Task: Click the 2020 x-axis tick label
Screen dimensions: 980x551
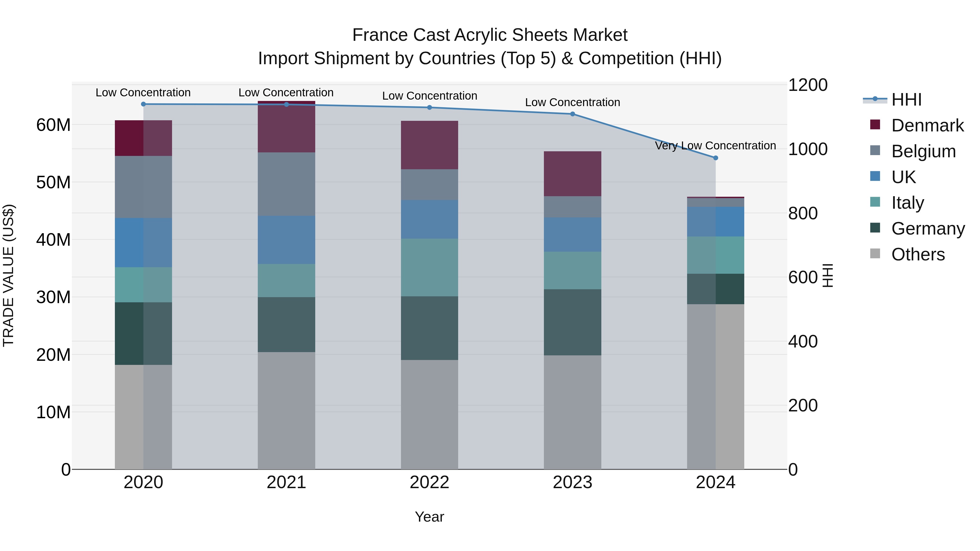Action: tap(143, 482)
